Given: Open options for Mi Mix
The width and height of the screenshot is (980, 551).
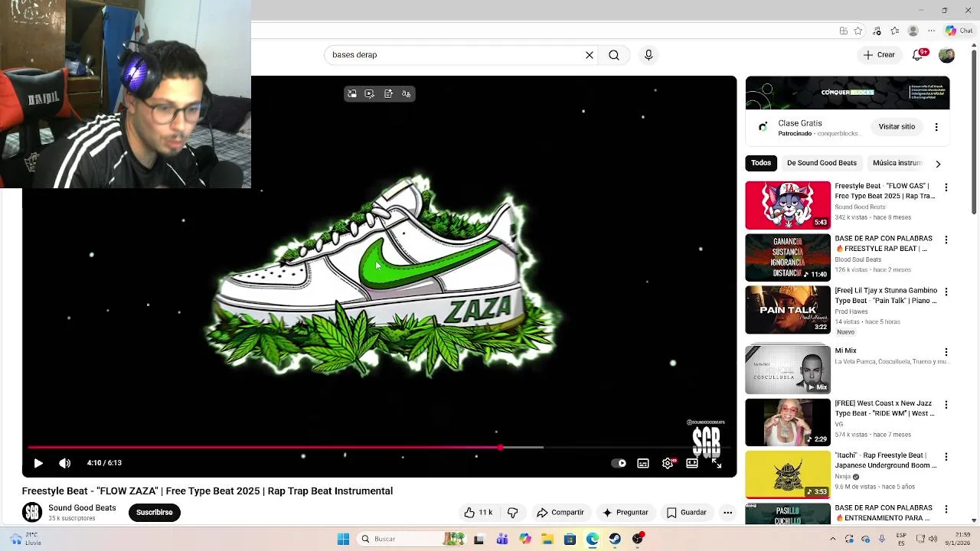Looking at the screenshot, I should click(x=946, y=352).
